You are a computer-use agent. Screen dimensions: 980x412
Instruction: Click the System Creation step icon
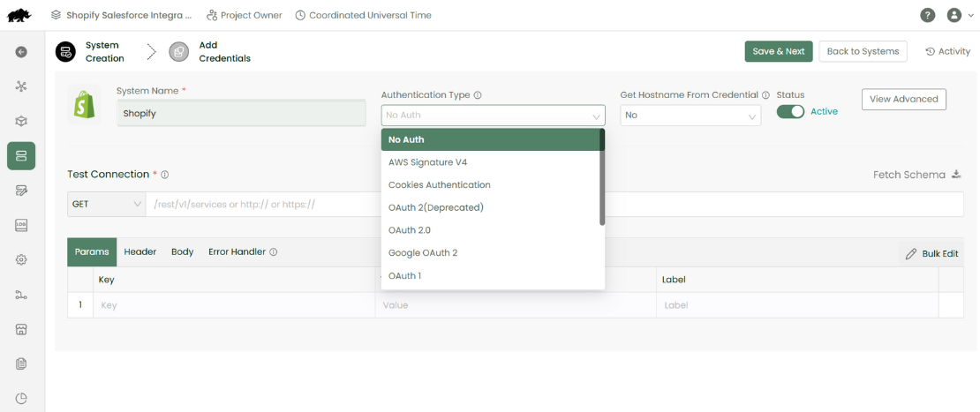click(65, 52)
